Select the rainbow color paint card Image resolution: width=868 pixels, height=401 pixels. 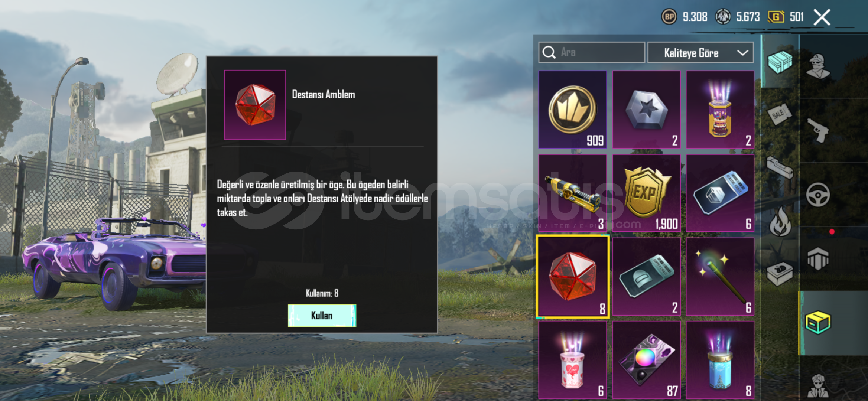click(x=646, y=360)
